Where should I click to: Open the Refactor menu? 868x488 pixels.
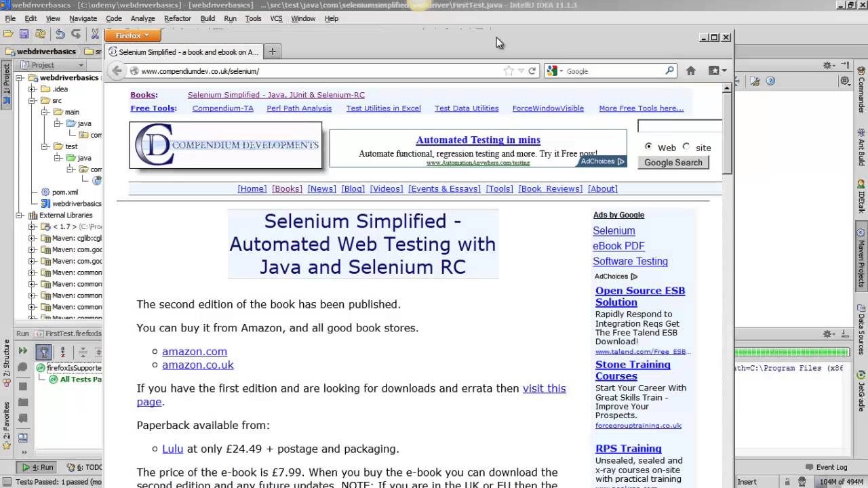(178, 18)
